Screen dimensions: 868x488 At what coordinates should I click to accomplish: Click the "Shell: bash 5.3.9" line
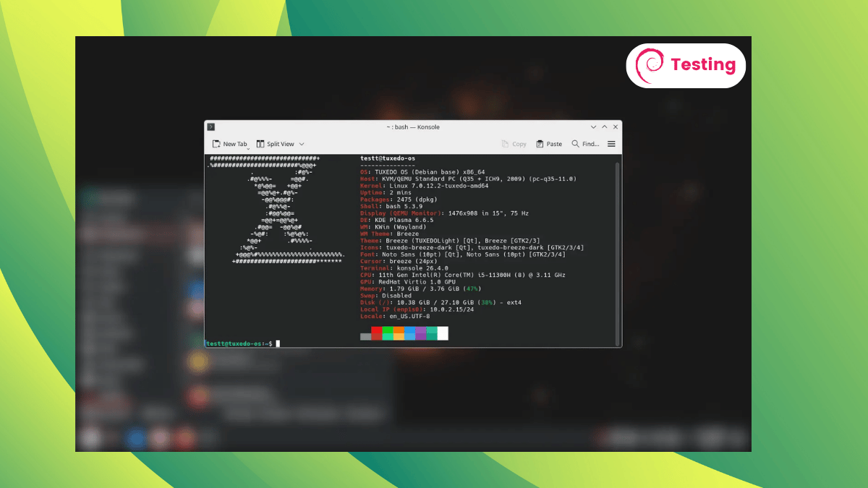(x=391, y=206)
